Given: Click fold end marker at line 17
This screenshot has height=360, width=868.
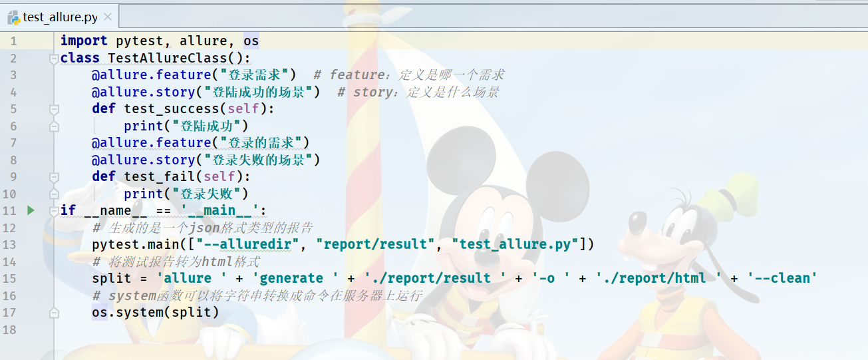Looking at the screenshot, I should (55, 312).
